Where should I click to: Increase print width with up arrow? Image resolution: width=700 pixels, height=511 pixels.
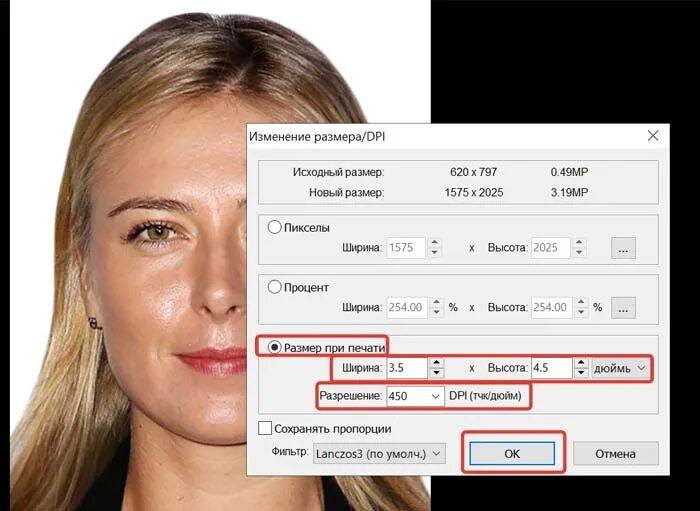point(436,363)
